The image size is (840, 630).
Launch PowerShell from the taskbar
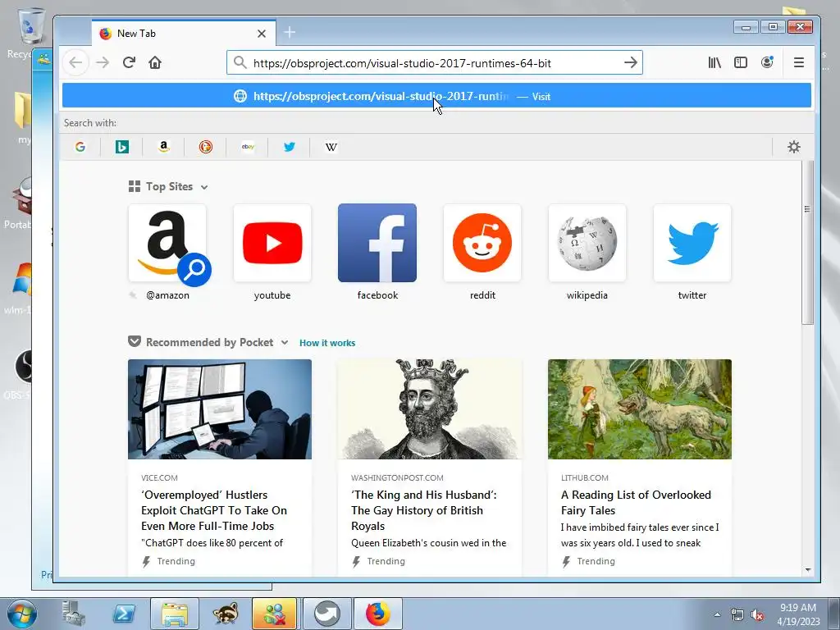point(123,614)
